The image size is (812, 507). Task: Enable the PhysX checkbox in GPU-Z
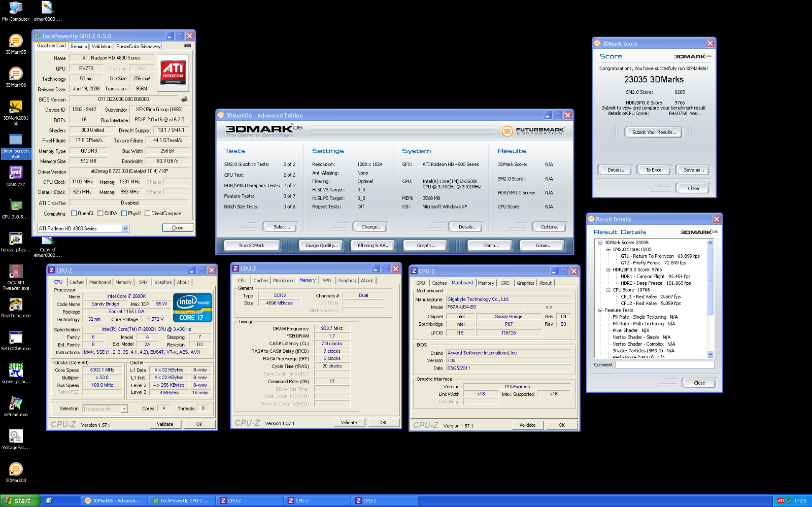point(124,213)
